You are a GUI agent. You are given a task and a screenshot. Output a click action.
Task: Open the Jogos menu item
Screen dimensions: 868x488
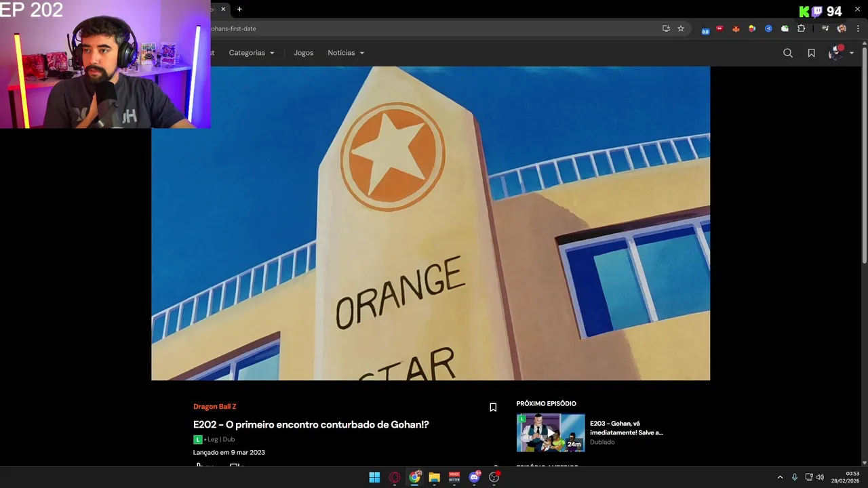304,53
